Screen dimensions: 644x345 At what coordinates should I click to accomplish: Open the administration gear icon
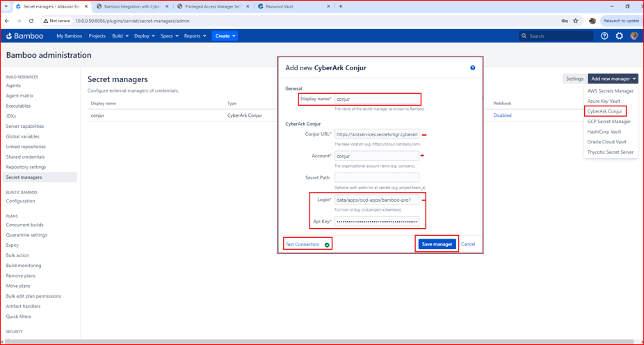(620, 35)
